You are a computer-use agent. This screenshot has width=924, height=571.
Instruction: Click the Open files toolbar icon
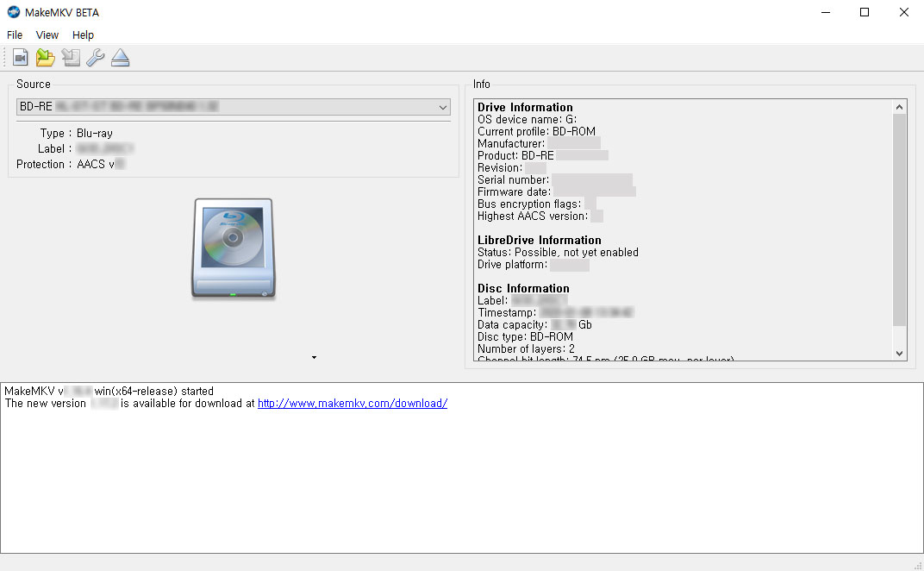(x=21, y=57)
